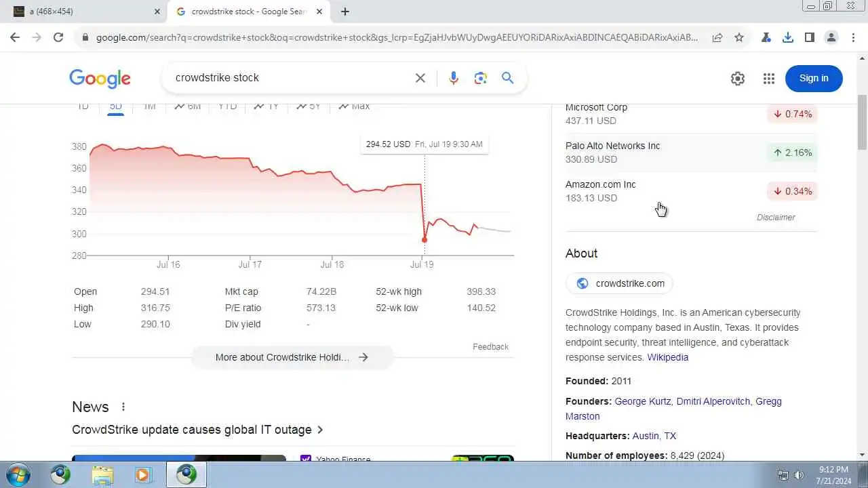
Task: Open the Wikipedia link
Action: point(667,357)
